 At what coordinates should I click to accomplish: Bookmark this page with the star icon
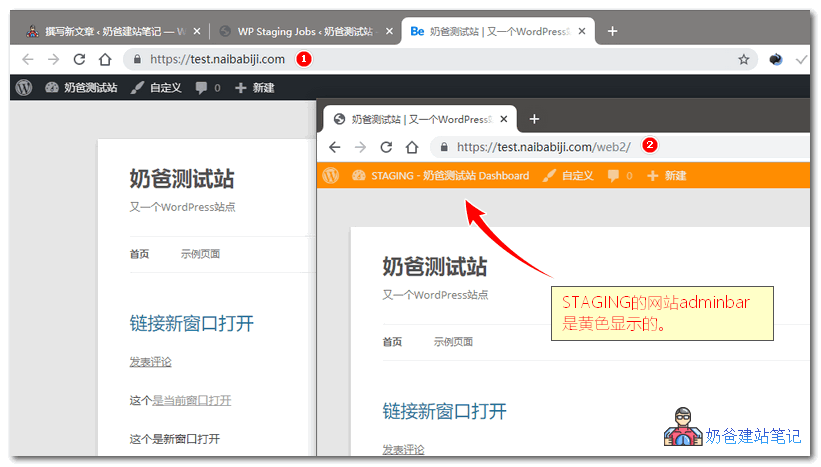(x=744, y=60)
